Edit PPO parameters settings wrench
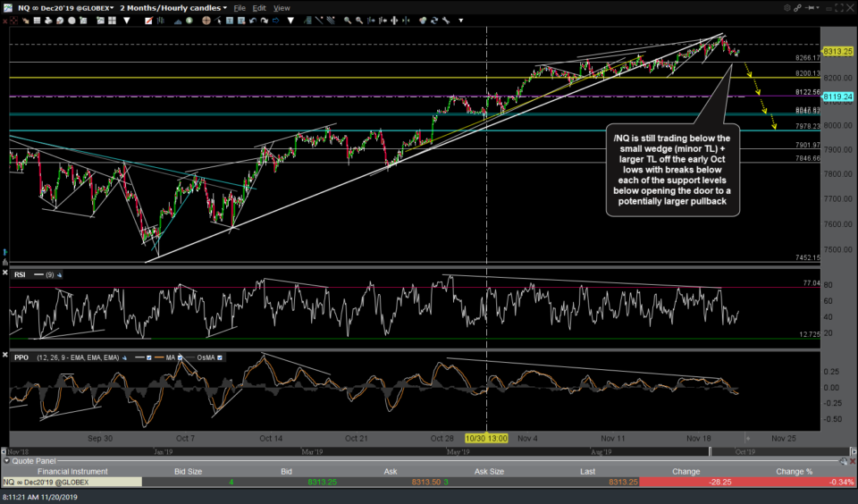 point(125,357)
